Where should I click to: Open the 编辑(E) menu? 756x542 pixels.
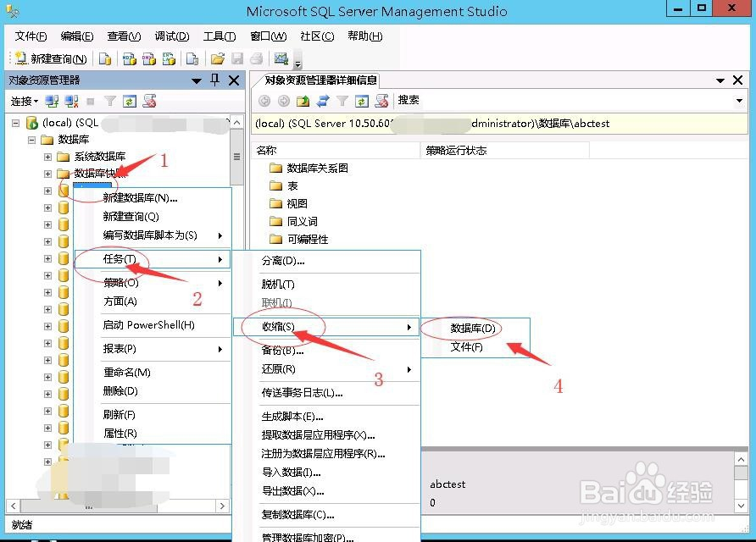pos(77,36)
